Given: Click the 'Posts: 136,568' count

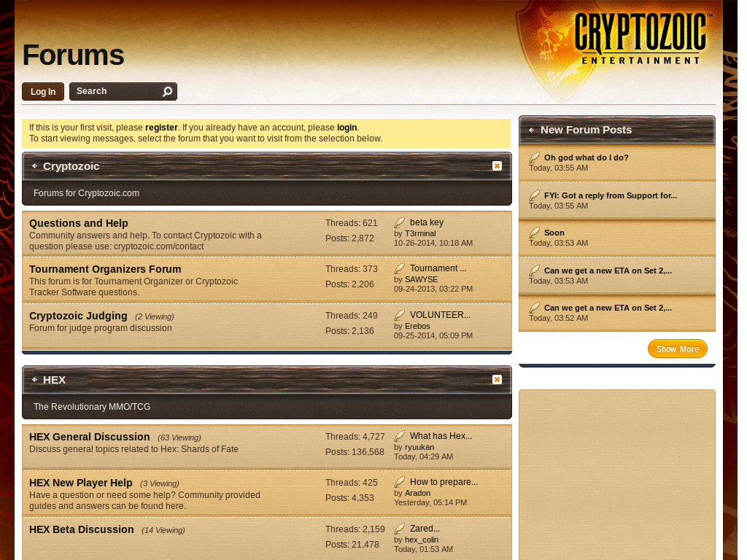Looking at the screenshot, I should coord(355,452).
